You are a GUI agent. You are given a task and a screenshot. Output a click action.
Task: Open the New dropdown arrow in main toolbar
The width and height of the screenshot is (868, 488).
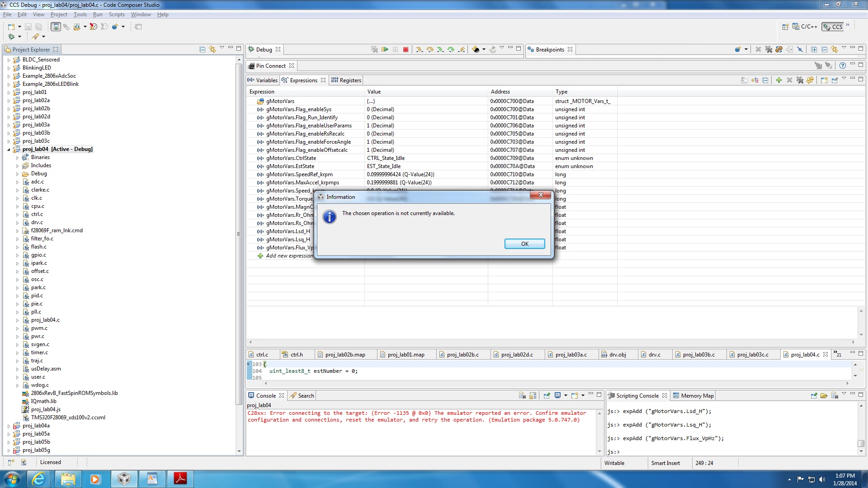(19, 27)
